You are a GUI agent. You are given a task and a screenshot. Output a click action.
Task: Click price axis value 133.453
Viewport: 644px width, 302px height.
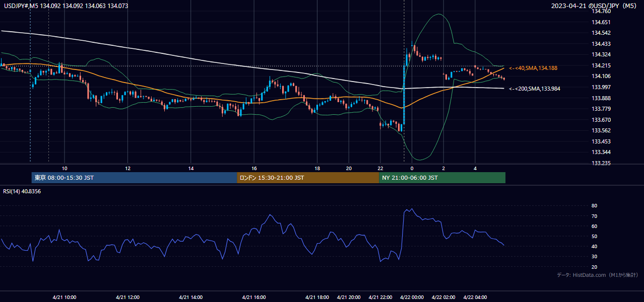point(601,141)
